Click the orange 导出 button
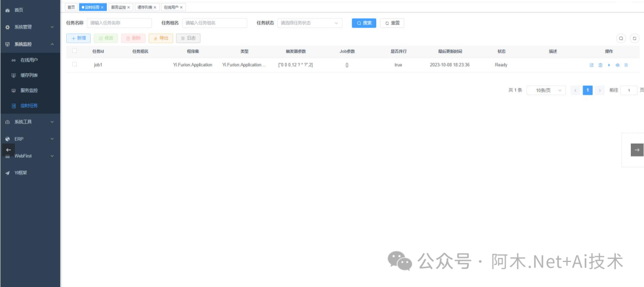The width and height of the screenshot is (644, 287). (x=160, y=38)
